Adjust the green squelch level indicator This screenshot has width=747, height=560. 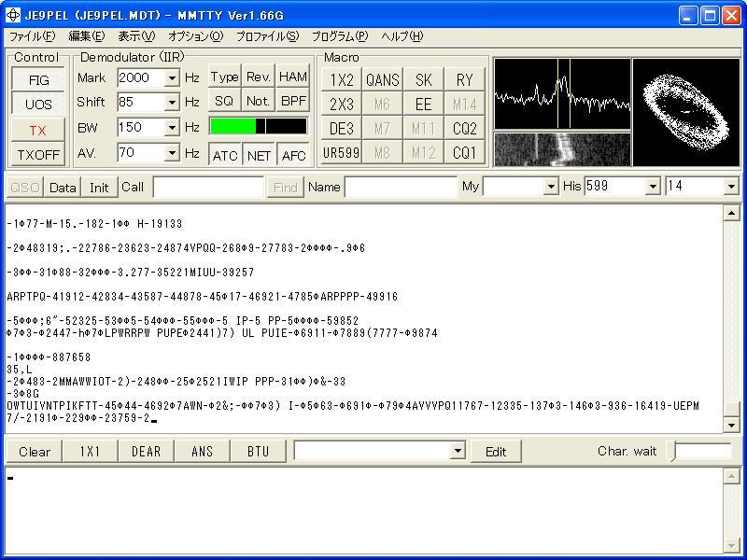[x=259, y=126]
